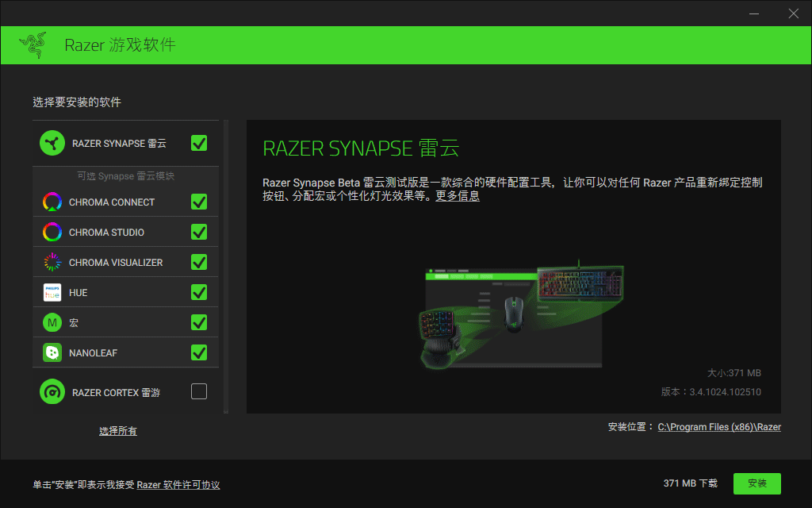Select the CHROMA CONNECT label

click(112, 202)
